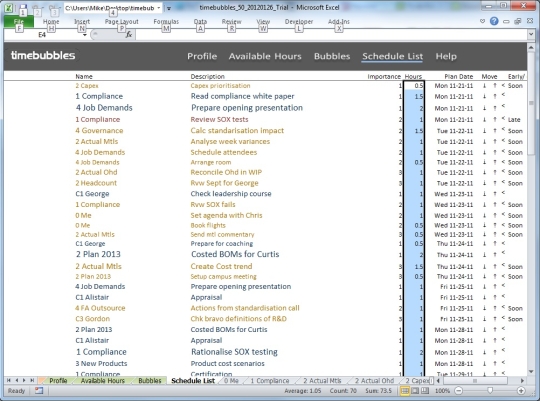The height and width of the screenshot is (401, 540).
Task: Open the Add-Ins ribbon tab
Action: 339,21
